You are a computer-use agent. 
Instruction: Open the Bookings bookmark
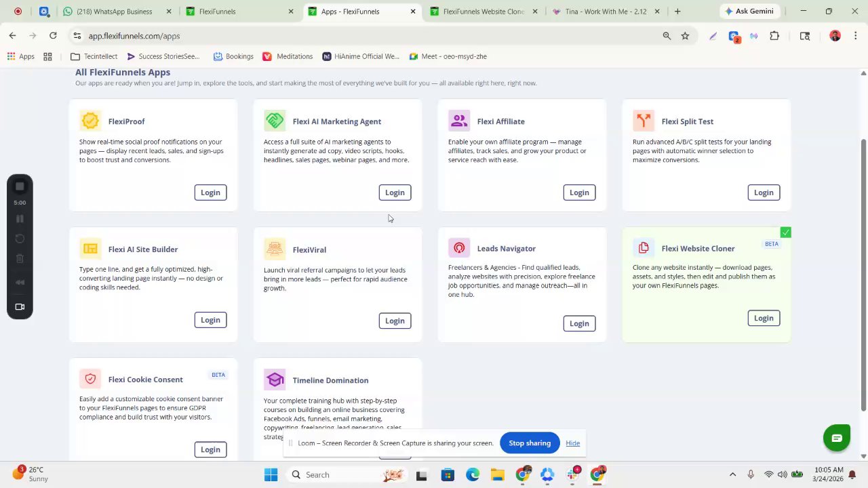tap(233, 56)
